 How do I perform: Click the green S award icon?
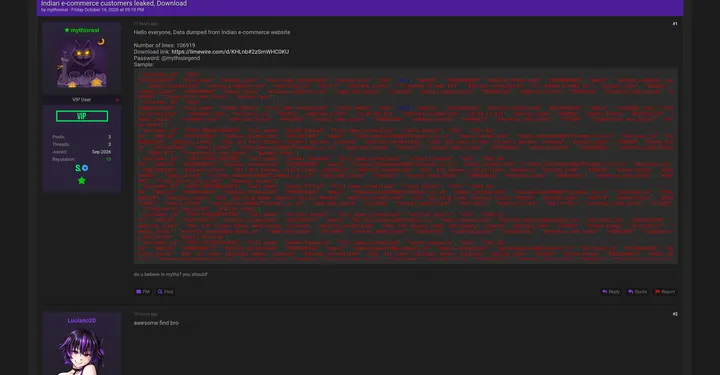78,168
